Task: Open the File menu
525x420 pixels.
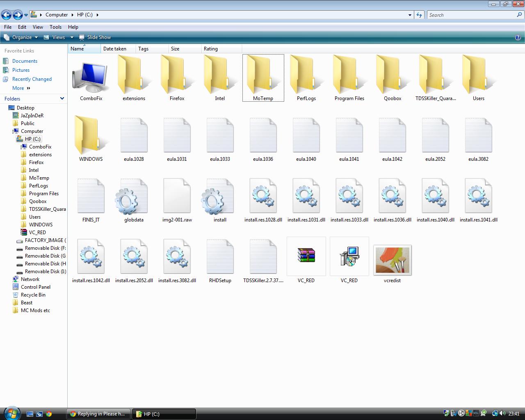Action: click(8, 27)
